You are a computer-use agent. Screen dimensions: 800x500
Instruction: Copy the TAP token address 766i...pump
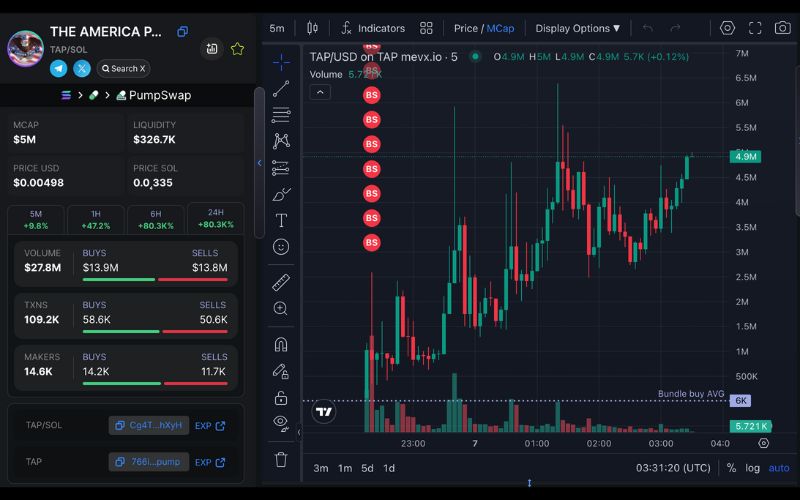coord(149,462)
